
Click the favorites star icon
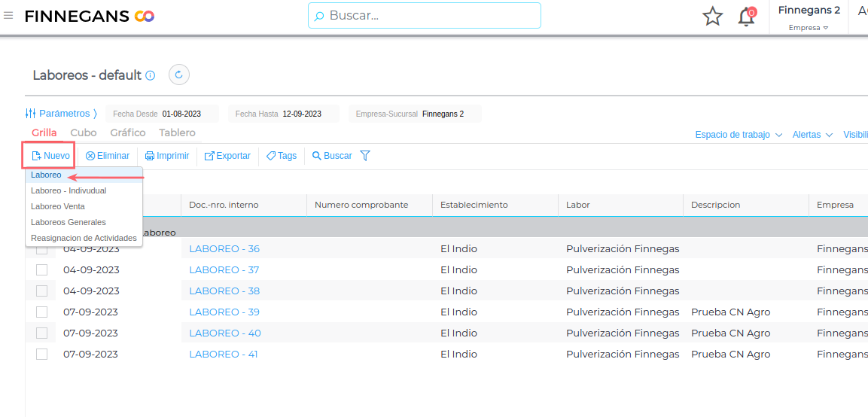712,16
